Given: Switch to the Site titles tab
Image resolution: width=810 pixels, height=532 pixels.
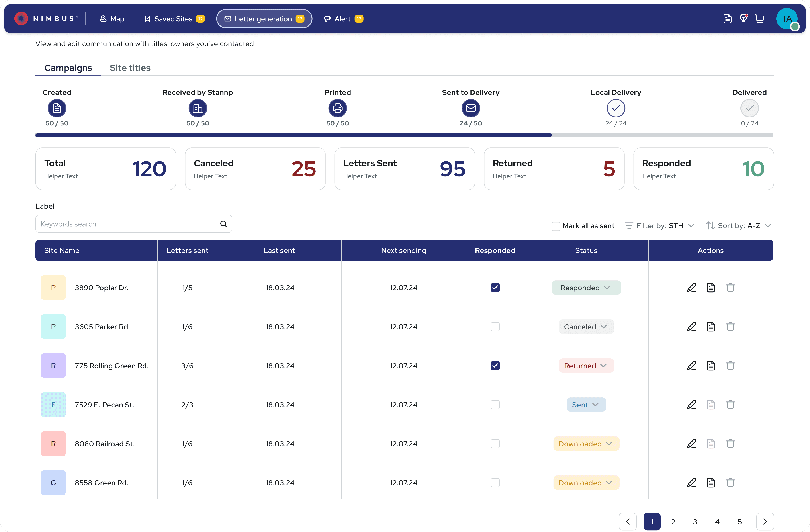Looking at the screenshot, I should pyautogui.click(x=130, y=68).
